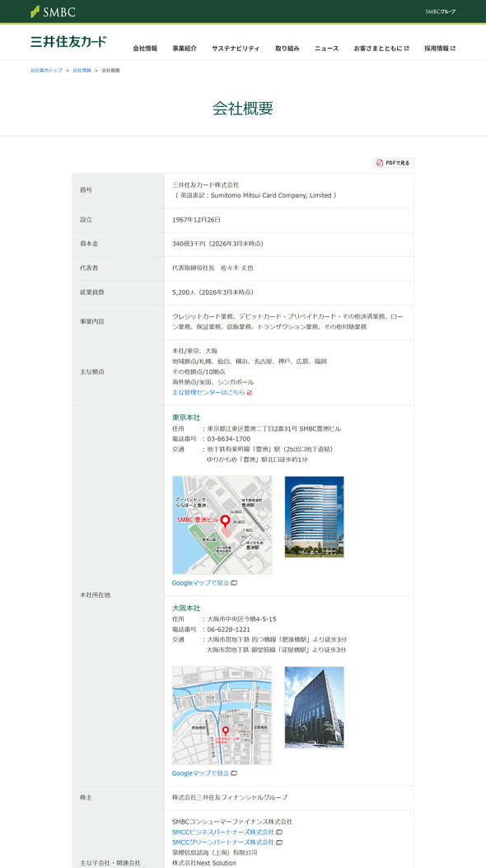Select the 1967年12月26日 establishment date
This screenshot has width=486, height=868.
[x=197, y=220]
